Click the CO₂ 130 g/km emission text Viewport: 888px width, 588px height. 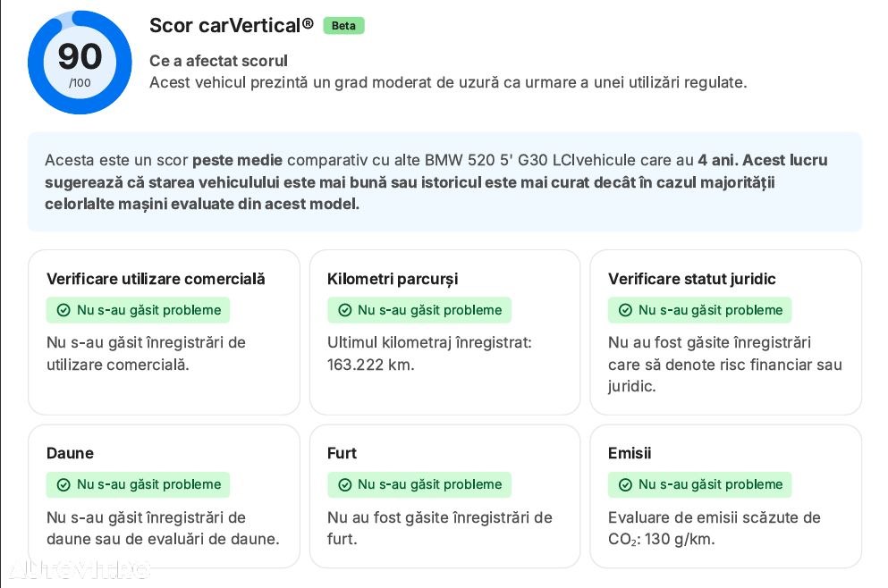coord(661,540)
